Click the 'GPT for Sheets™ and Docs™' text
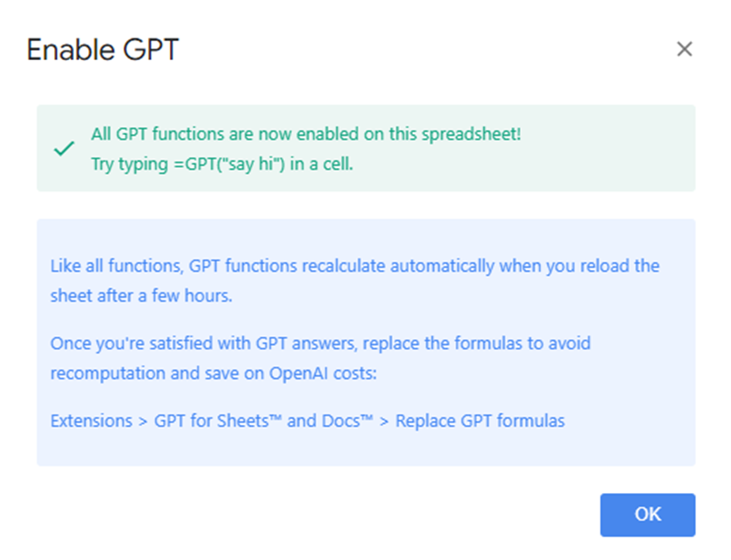 tap(263, 421)
